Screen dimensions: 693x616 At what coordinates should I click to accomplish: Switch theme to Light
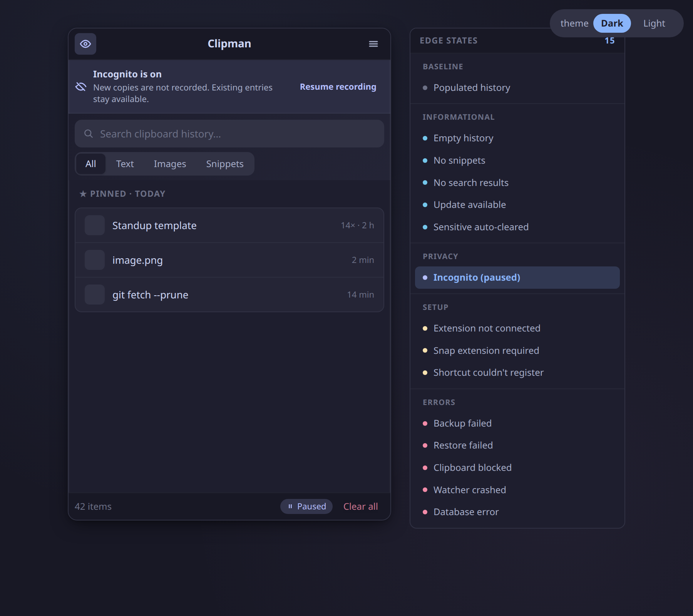[x=654, y=23]
